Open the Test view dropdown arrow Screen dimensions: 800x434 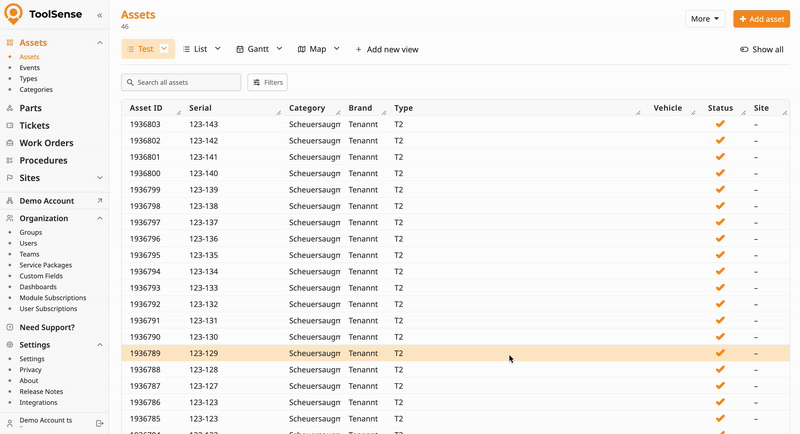point(164,48)
